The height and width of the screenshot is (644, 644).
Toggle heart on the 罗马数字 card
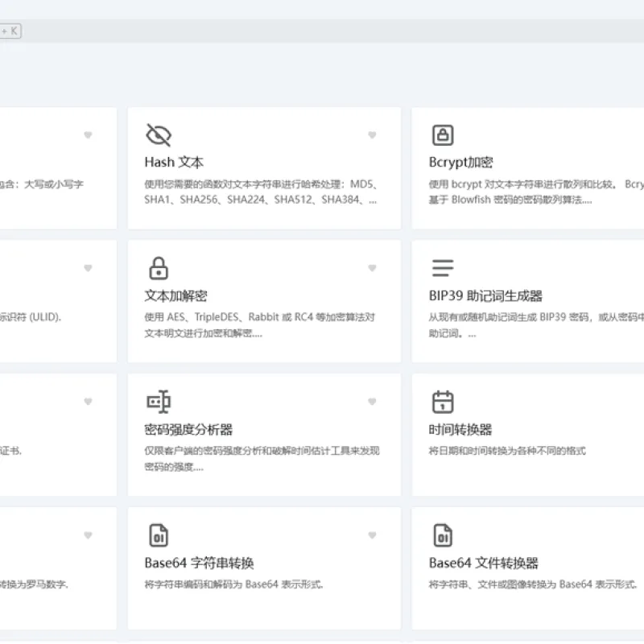pyautogui.click(x=88, y=535)
